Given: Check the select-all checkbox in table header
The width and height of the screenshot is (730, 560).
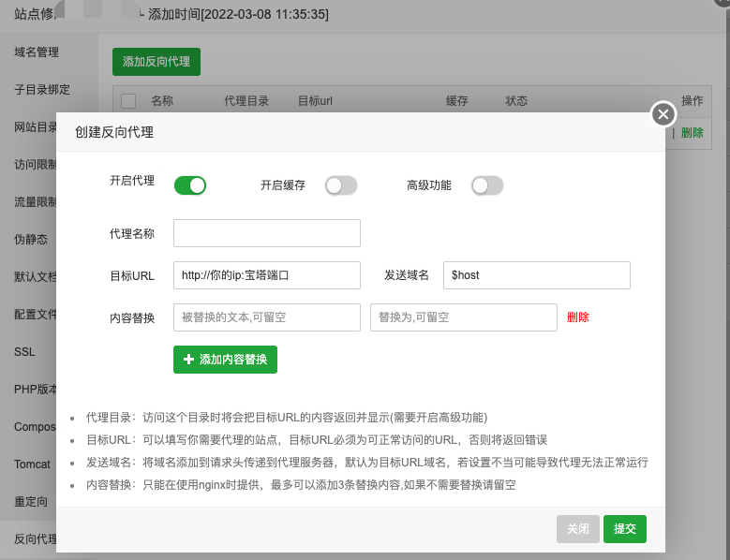Looking at the screenshot, I should tap(128, 101).
